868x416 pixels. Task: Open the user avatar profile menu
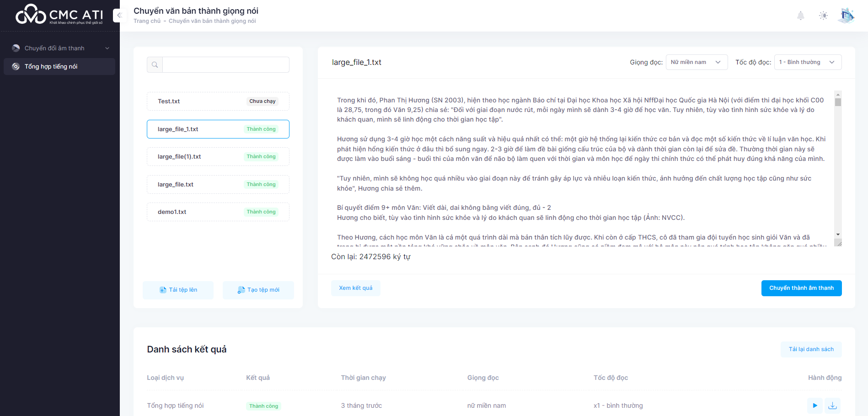847,16
